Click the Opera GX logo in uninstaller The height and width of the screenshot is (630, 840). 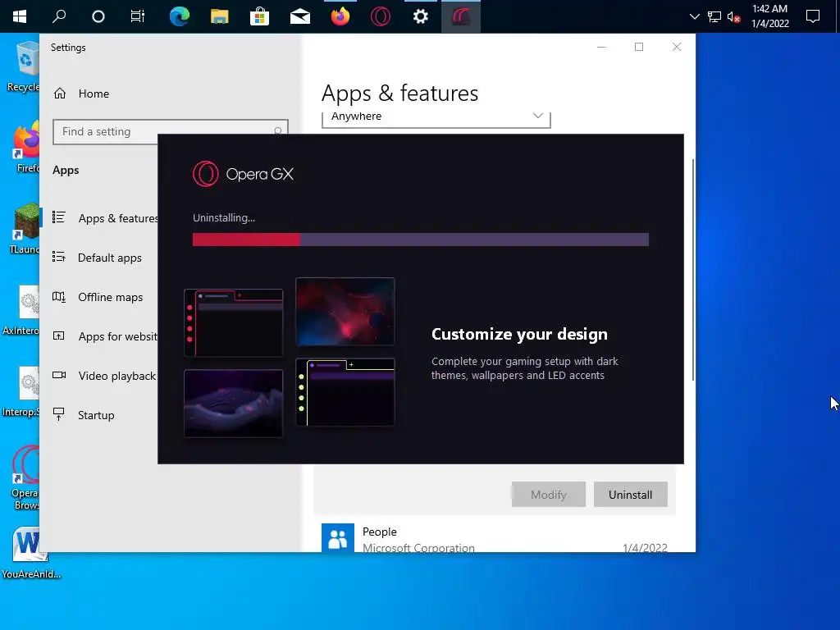(243, 174)
